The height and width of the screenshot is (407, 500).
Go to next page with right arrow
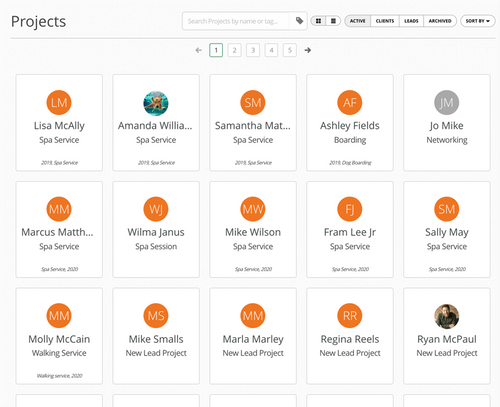point(308,50)
